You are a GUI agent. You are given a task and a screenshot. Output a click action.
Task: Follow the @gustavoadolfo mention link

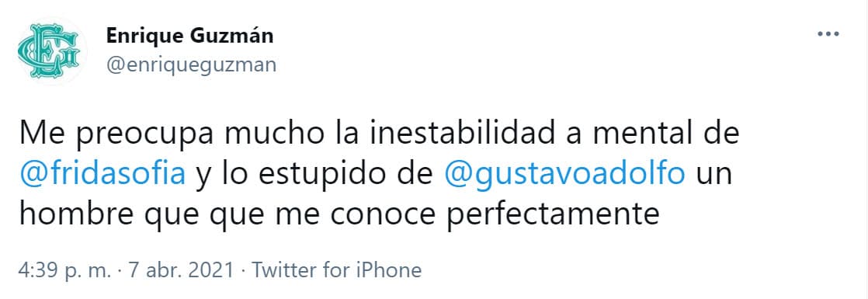click(565, 175)
